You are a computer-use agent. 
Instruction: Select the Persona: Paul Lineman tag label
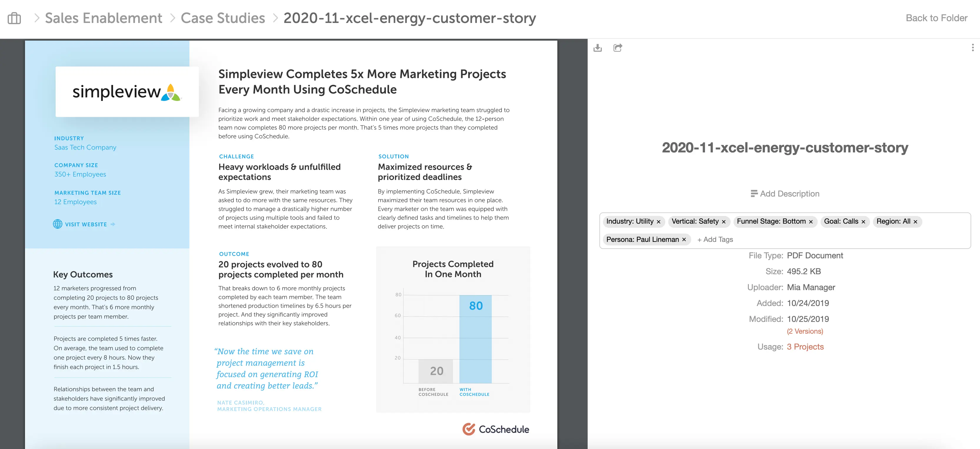coord(643,239)
